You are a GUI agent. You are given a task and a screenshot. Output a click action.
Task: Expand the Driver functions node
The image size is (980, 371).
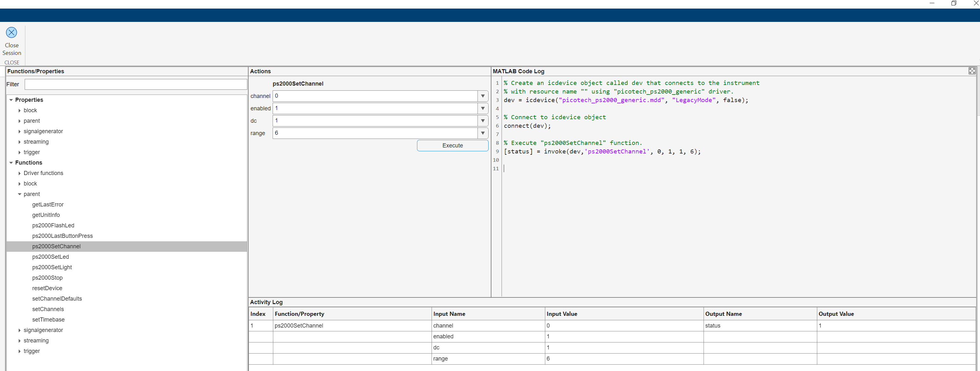pyautogui.click(x=19, y=173)
